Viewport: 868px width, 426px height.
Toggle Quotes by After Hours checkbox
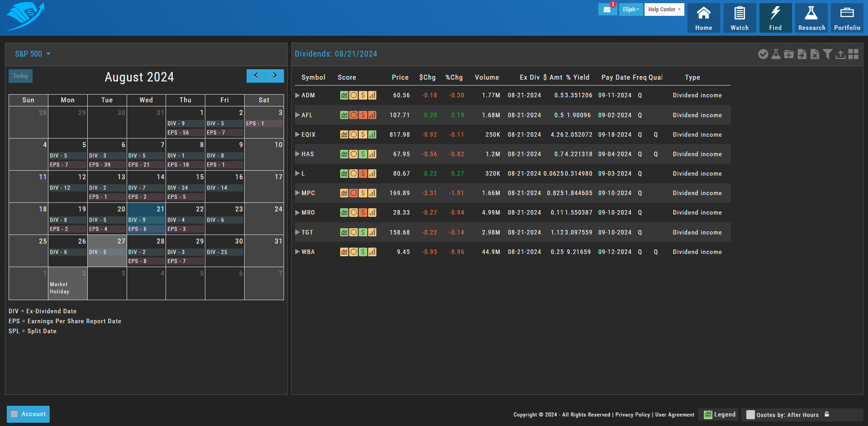tap(750, 415)
